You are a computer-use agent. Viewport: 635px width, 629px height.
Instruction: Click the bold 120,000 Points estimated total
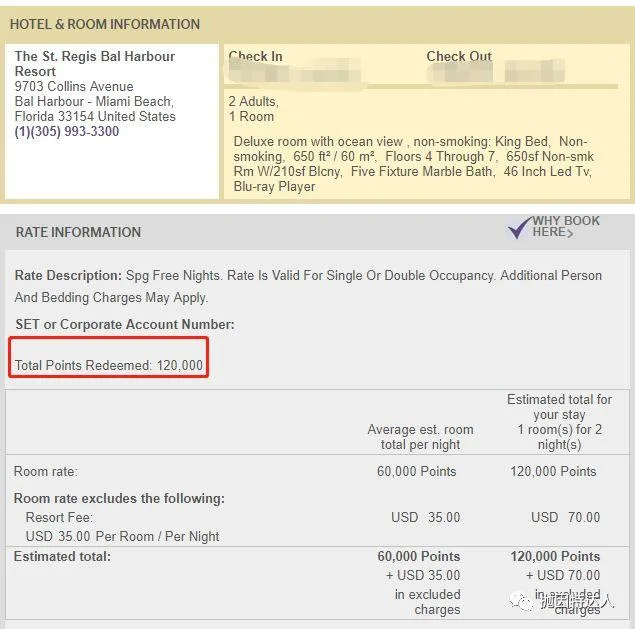[555, 557]
